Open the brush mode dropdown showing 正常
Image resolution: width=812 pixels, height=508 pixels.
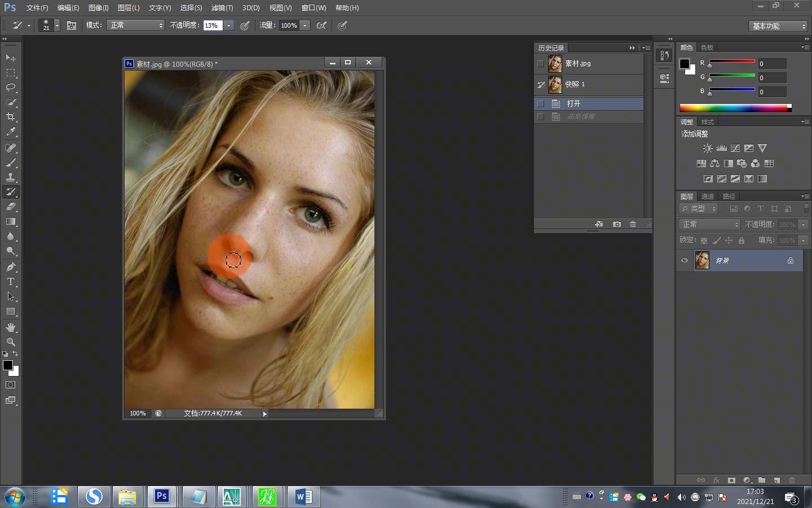(x=135, y=25)
